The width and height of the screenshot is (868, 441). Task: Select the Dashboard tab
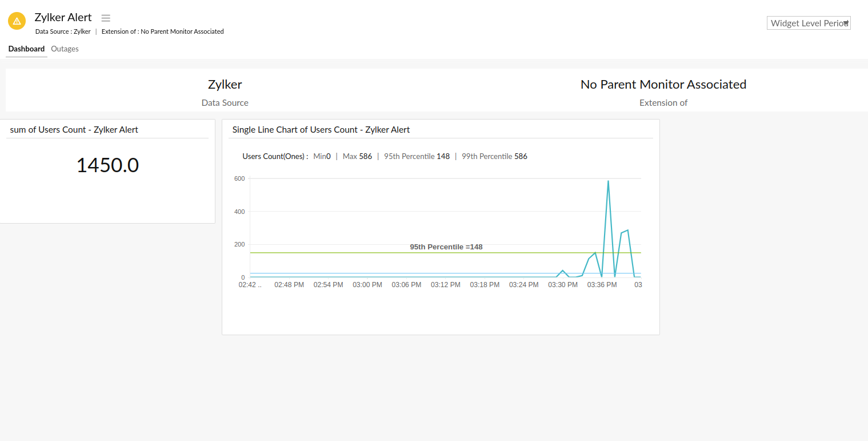[26, 49]
